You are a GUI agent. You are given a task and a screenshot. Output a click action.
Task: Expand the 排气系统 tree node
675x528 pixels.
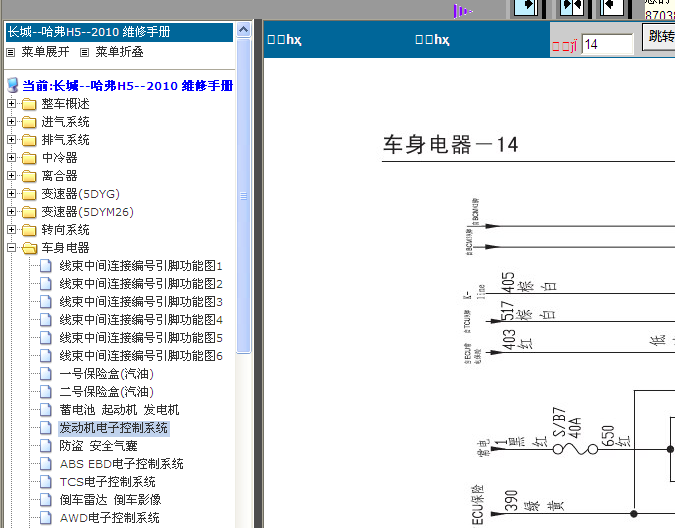(12, 140)
